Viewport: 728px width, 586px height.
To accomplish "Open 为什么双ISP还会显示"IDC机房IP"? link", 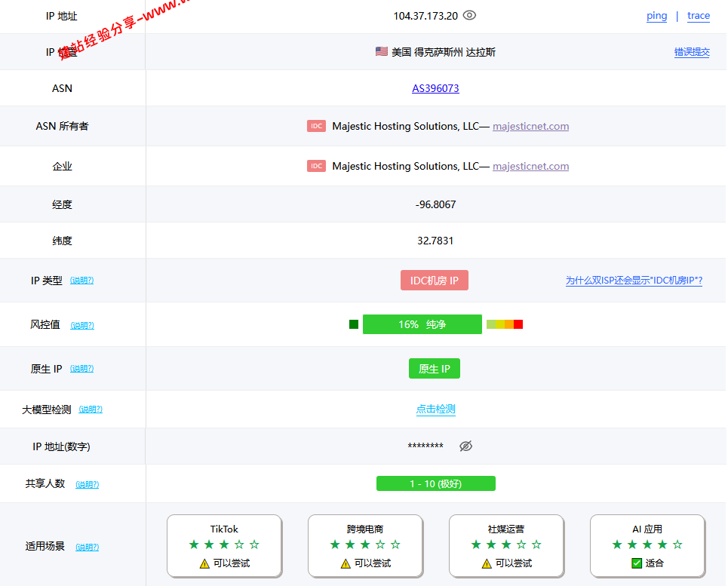I will click(x=634, y=281).
